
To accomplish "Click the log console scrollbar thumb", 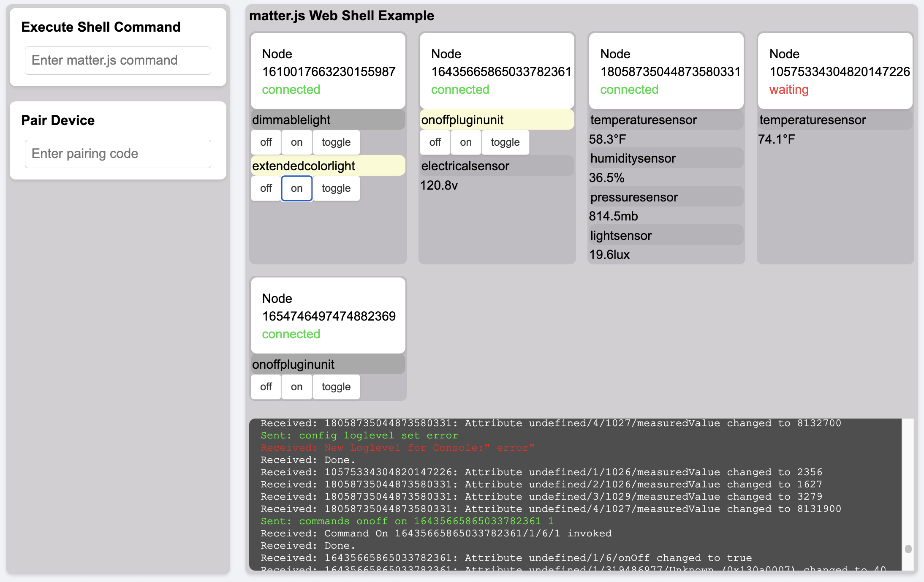I will [x=908, y=549].
